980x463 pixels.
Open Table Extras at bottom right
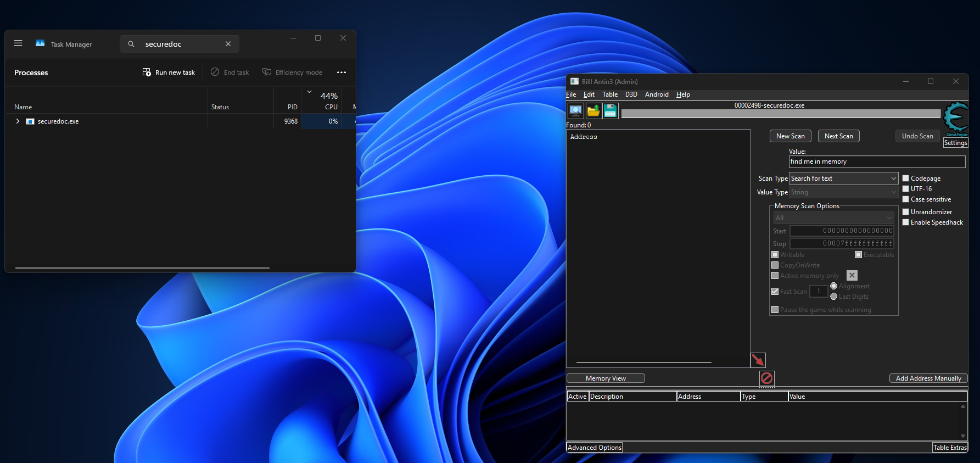(x=950, y=448)
